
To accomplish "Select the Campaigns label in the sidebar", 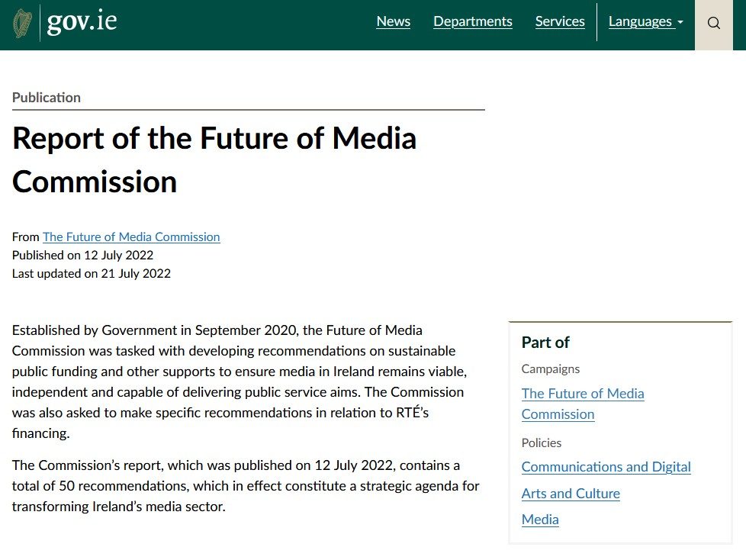I will (551, 369).
